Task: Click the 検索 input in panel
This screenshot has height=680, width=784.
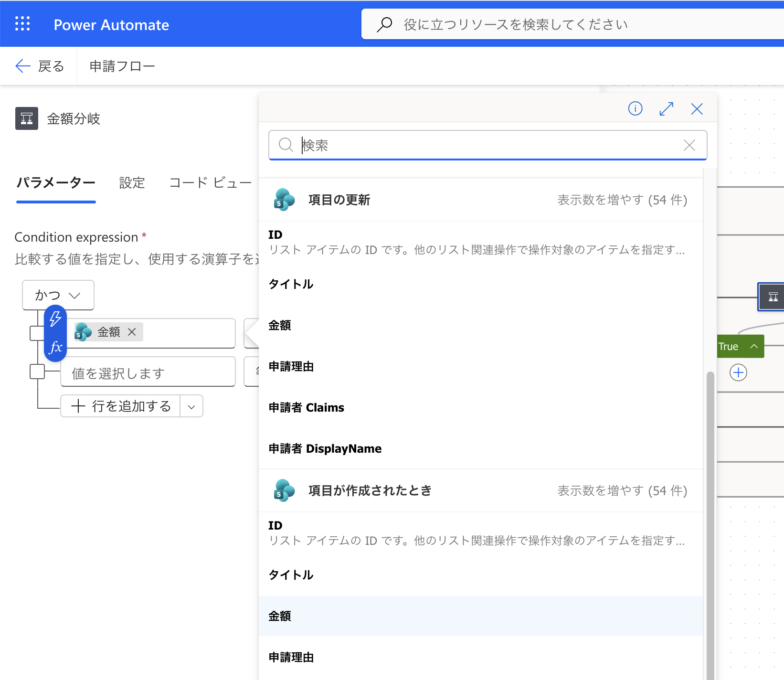Action: 487,145
